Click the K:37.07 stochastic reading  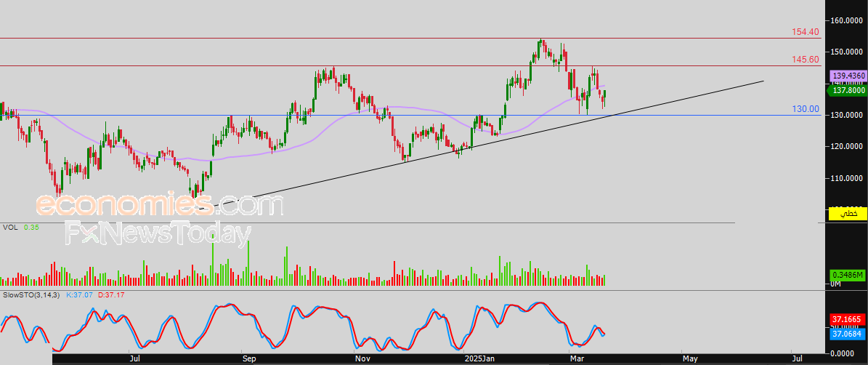pyautogui.click(x=81, y=295)
